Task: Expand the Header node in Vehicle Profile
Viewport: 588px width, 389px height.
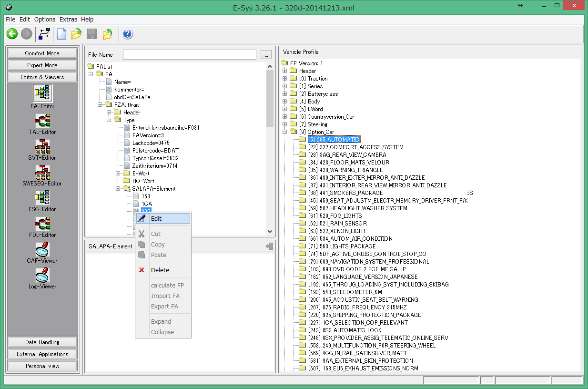Action: (x=285, y=71)
